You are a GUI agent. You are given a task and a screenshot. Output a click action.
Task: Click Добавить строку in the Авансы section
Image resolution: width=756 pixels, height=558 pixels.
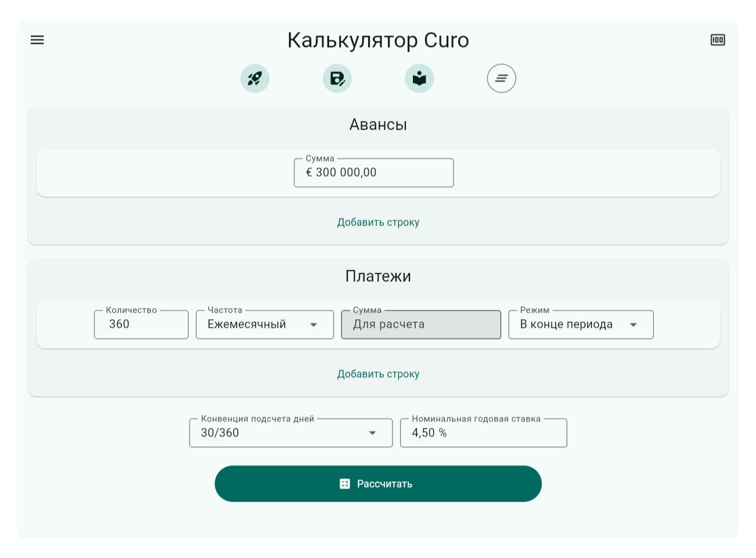tap(378, 222)
